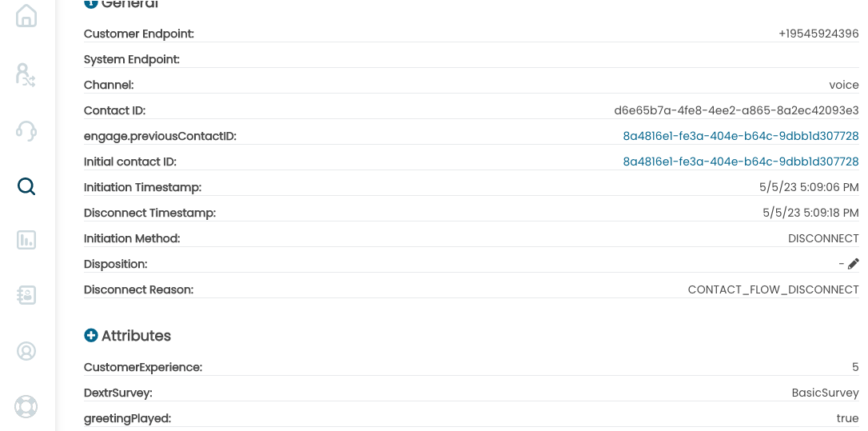Click the Disconnect Reason value CONTACT_FLOW_DISCONNECT
The height and width of the screenshot is (431, 868).
point(774,289)
